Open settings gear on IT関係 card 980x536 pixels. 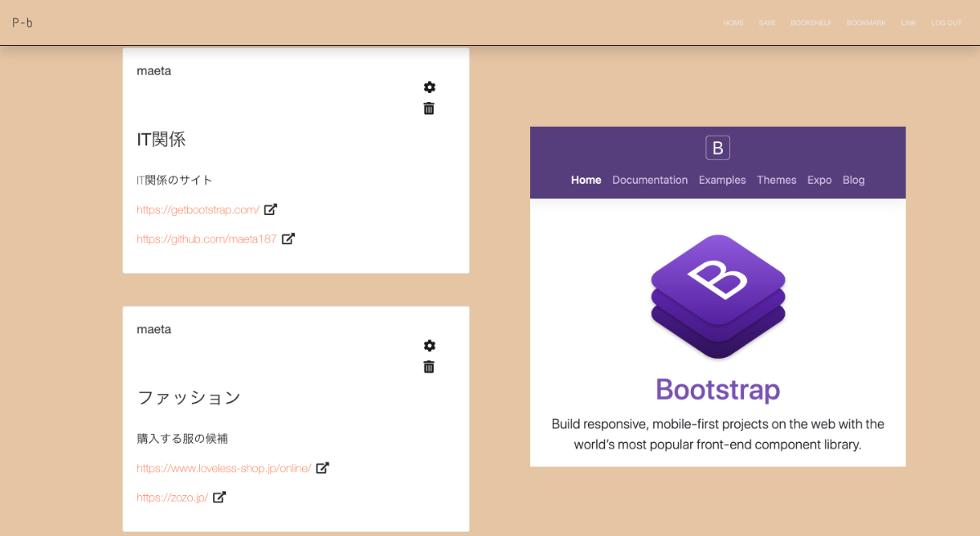(x=430, y=87)
